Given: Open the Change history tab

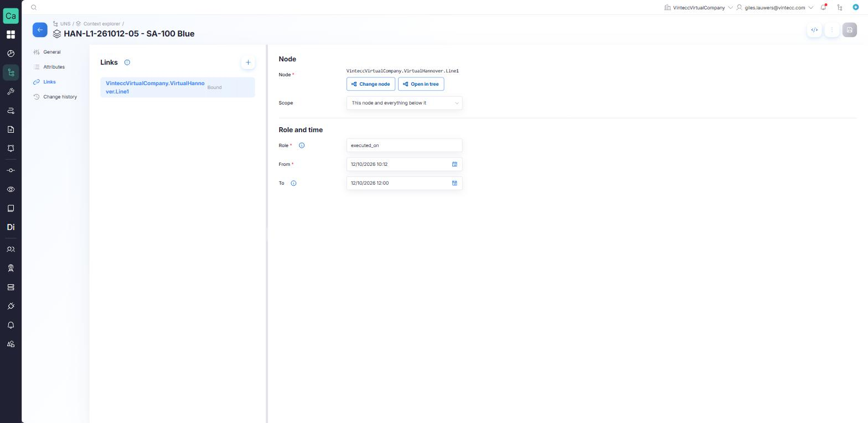Looking at the screenshot, I should pos(60,97).
